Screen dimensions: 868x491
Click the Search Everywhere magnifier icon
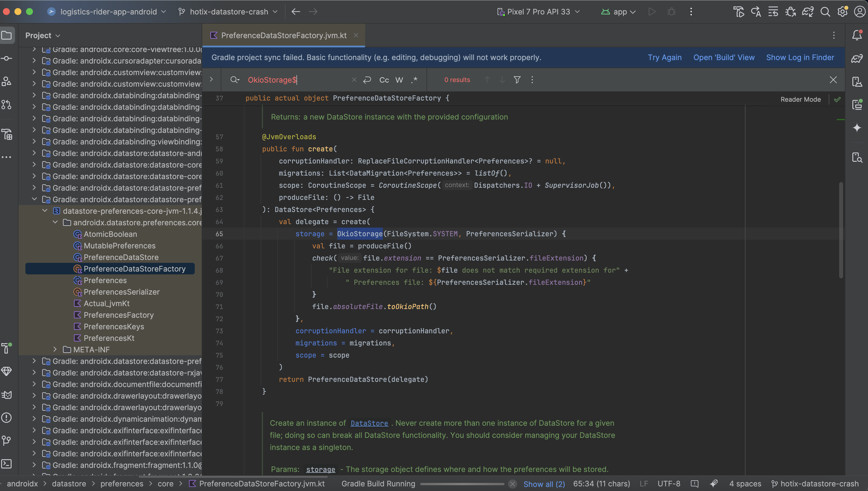tap(825, 12)
